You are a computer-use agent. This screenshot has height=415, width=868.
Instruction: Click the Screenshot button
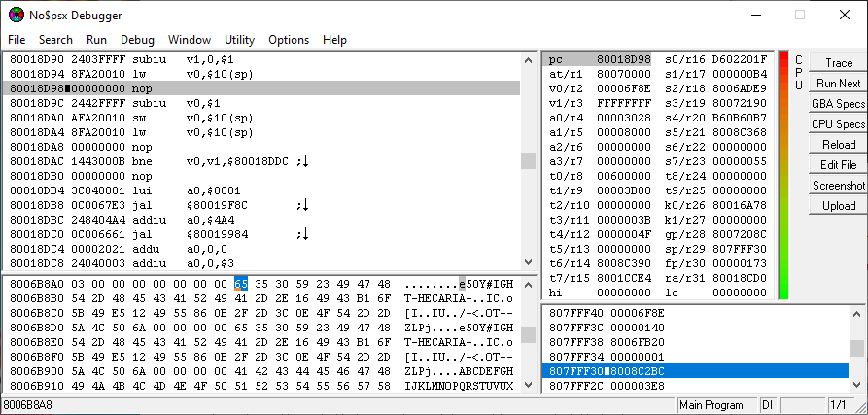click(x=838, y=186)
